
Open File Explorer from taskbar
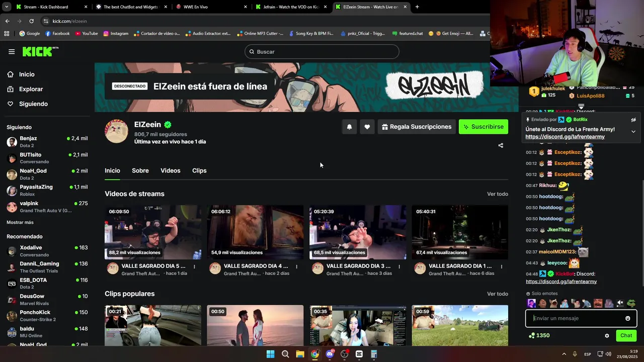300,354
